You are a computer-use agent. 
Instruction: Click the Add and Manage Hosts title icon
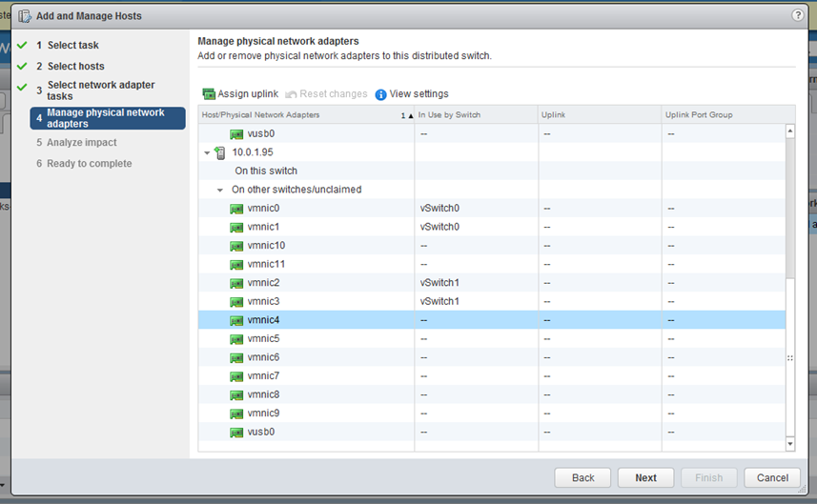coord(25,16)
